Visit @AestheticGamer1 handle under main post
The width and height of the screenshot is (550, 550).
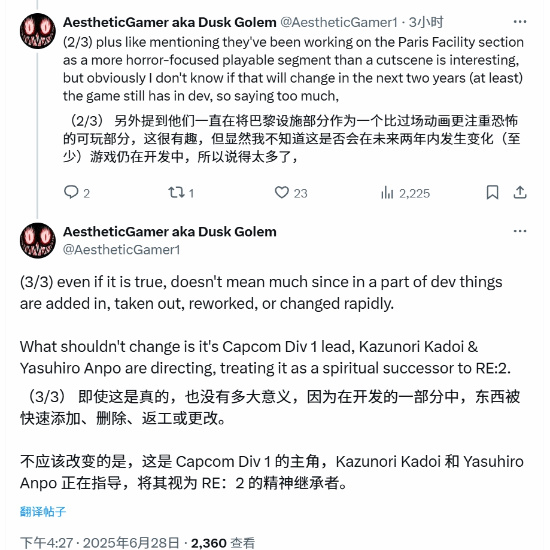[x=121, y=250]
